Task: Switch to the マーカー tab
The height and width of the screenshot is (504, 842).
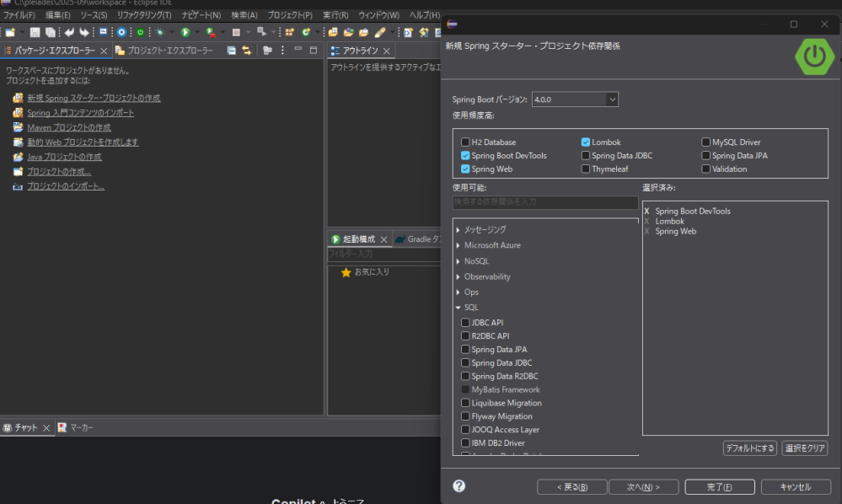Action: click(x=76, y=428)
